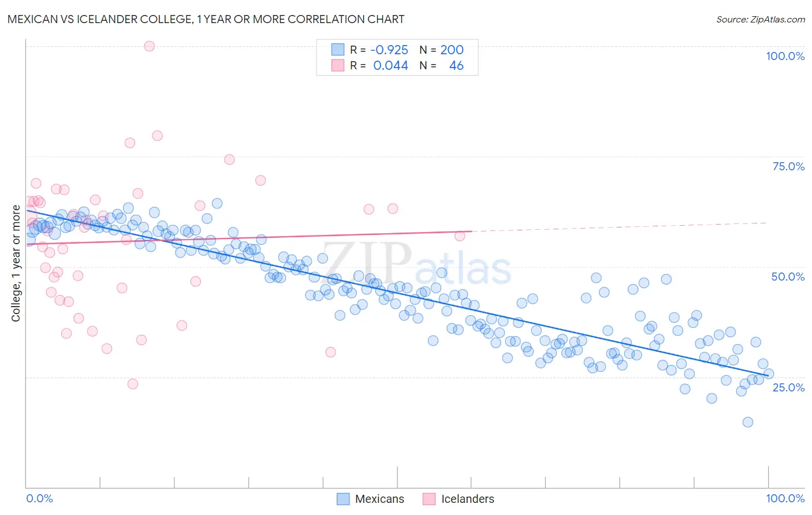Image resolution: width=812 pixels, height=515 pixels.
Task: Click the 100.0% x-axis label
Action: pos(785,498)
